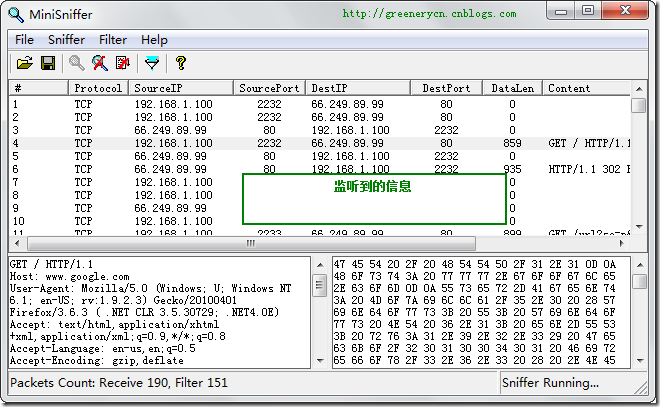
Task: Select packet 6 with HTTP/1.1 302 content
Action: click(320, 169)
